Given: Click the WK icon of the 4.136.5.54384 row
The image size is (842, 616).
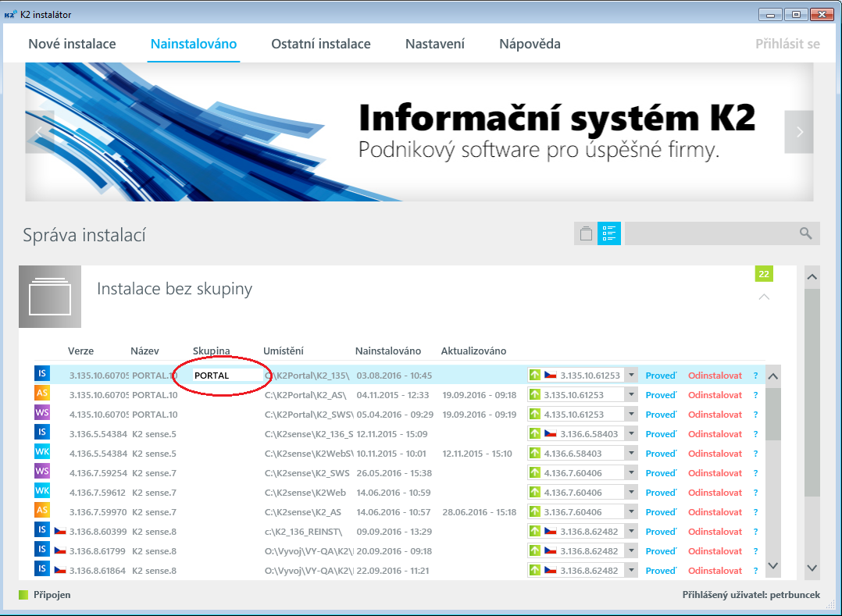Looking at the screenshot, I should (x=42, y=451).
